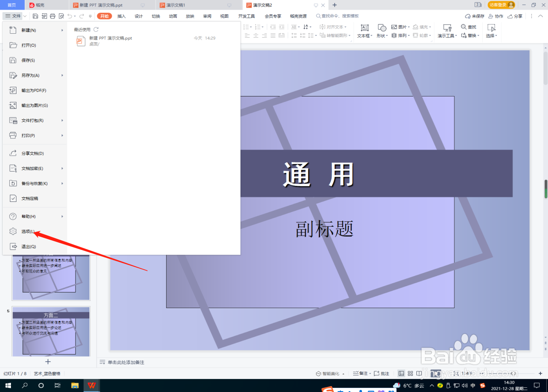Open the 插入 ribbon tab
Image resolution: width=548 pixels, height=392 pixels.
click(121, 16)
